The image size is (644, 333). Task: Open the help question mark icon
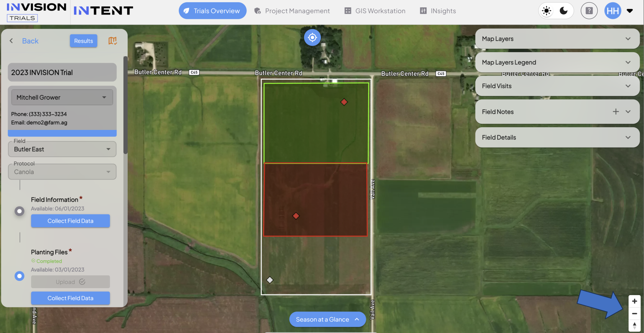589,11
